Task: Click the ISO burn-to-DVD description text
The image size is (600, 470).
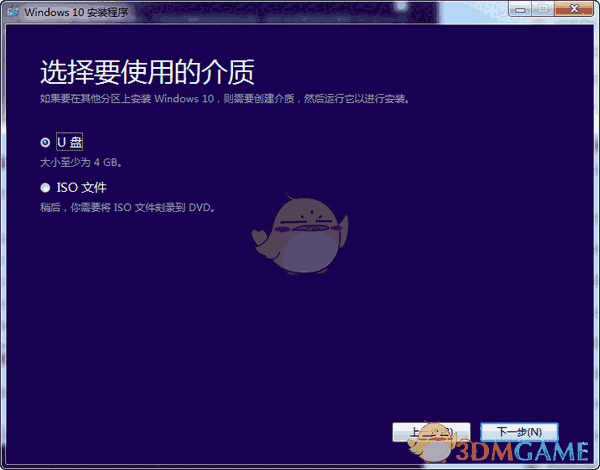Action: (x=128, y=208)
